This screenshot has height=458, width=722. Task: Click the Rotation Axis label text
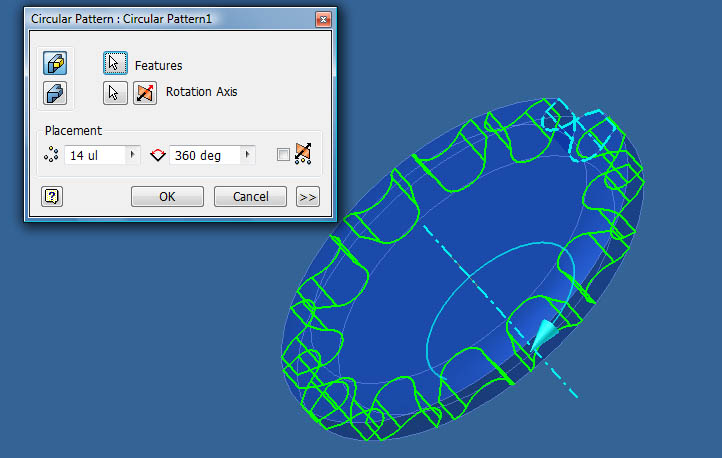tap(202, 92)
